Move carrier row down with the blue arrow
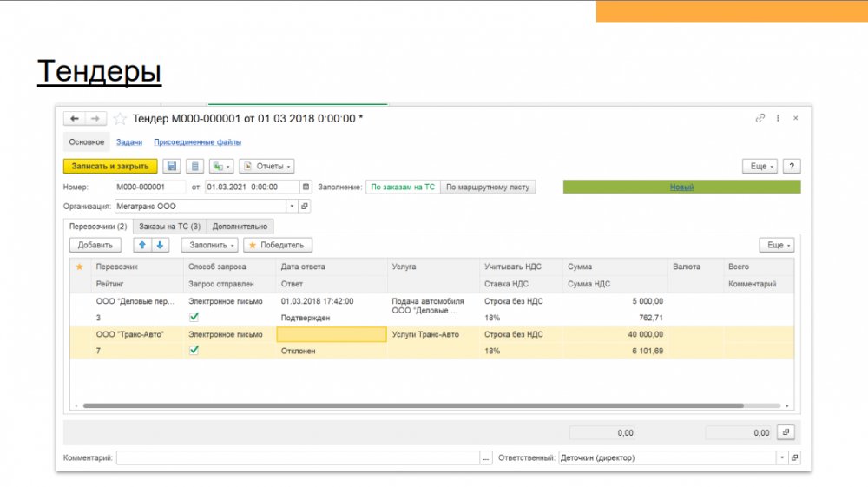This screenshot has height=487, width=868. 160,245
